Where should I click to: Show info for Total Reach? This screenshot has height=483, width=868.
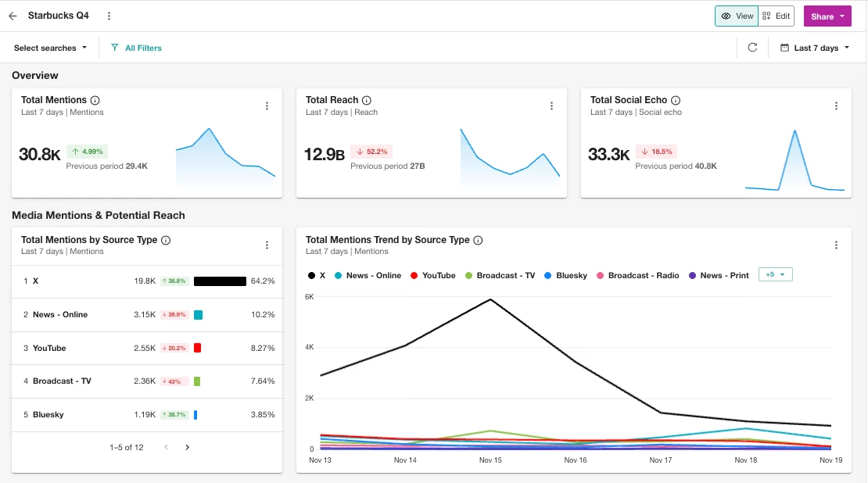tap(367, 100)
